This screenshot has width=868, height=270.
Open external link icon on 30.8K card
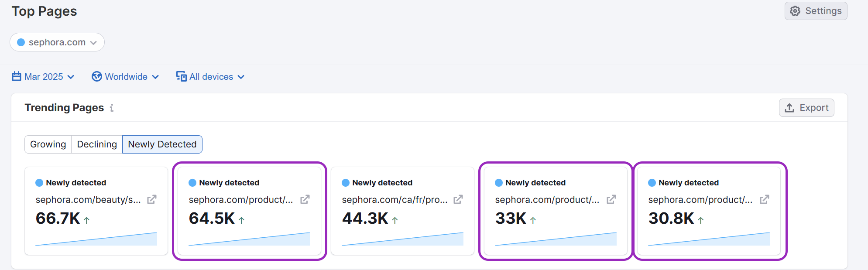pos(764,200)
